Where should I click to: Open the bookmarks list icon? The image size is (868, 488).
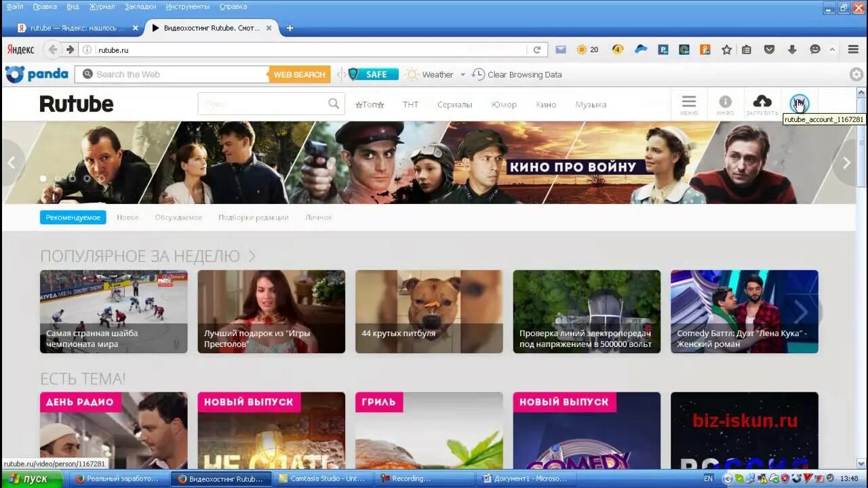tap(747, 49)
